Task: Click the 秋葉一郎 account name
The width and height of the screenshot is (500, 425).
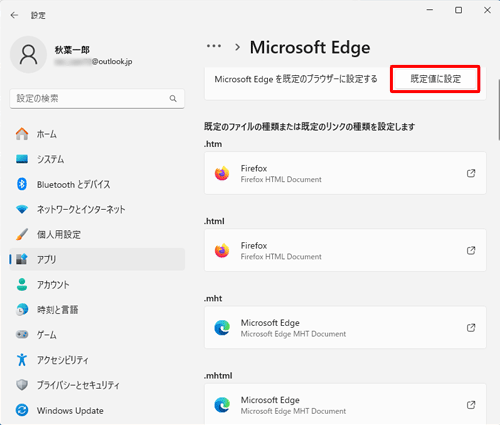Action: [72, 50]
